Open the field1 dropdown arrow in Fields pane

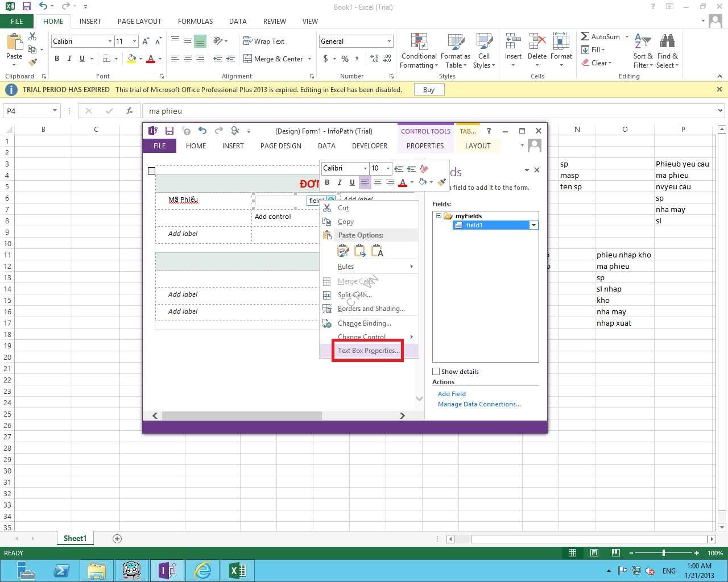point(533,225)
